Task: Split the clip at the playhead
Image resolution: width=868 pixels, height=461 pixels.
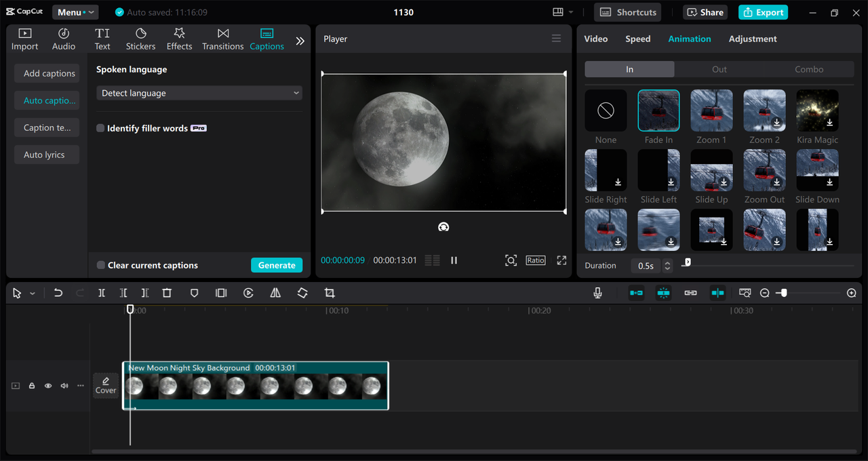Action: (102, 293)
